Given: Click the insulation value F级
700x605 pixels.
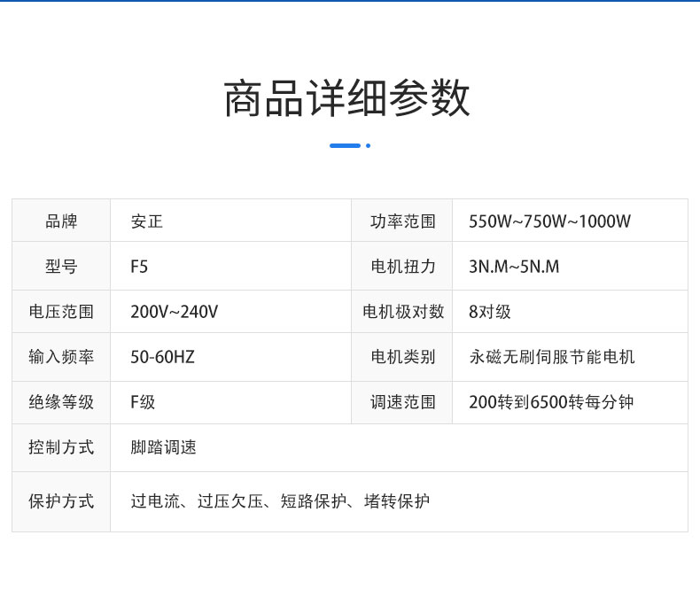Looking at the screenshot, I should 143,402.
